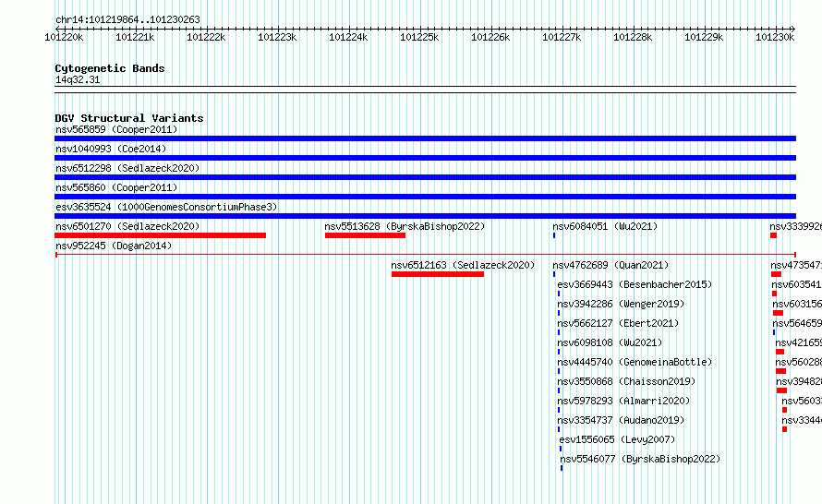Click the nsv4762689 (Quan2021) label
822x504 pixels.
[x=610, y=265]
